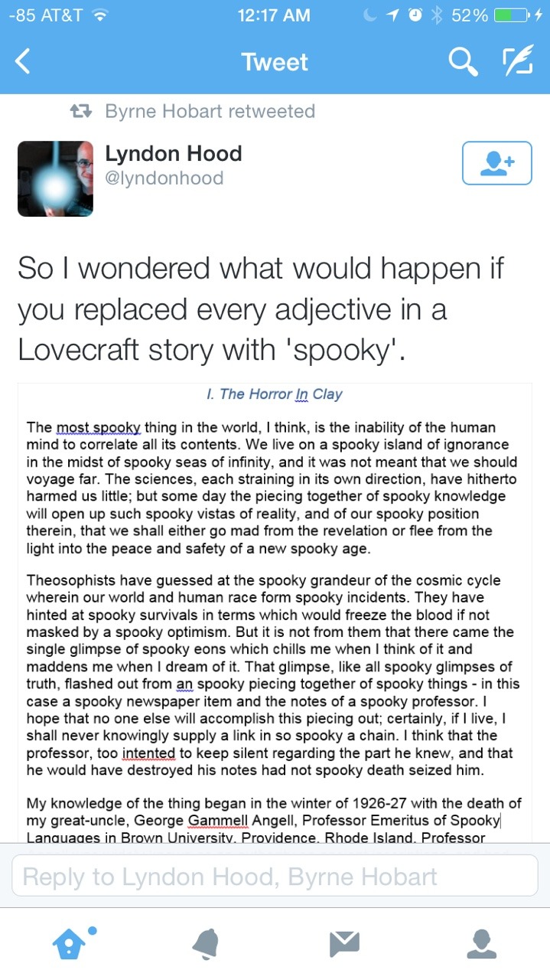
Task: Compose a new tweet
Action: click(518, 62)
